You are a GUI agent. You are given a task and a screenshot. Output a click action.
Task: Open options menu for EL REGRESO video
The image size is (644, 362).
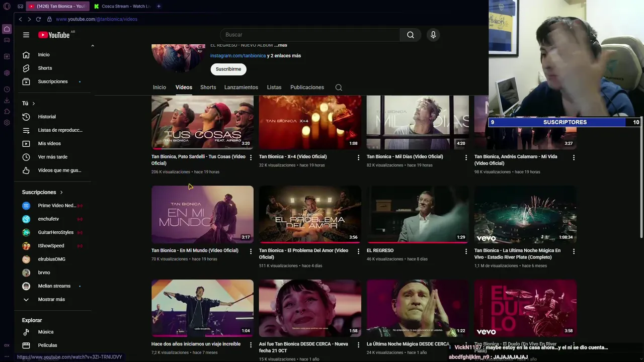(466, 251)
